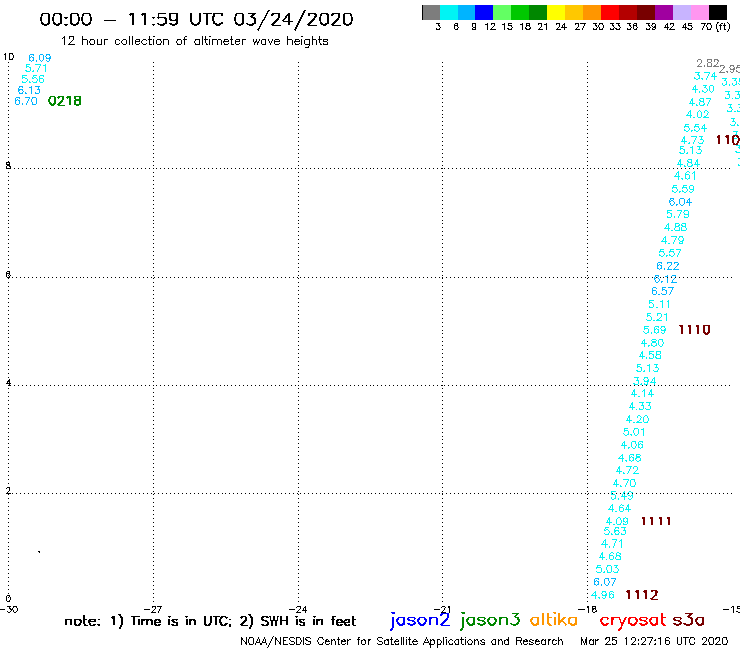Viewport: 740px width, 650px height.
Task: Click the 5.54 wave height value
Action: pyautogui.click(x=695, y=128)
